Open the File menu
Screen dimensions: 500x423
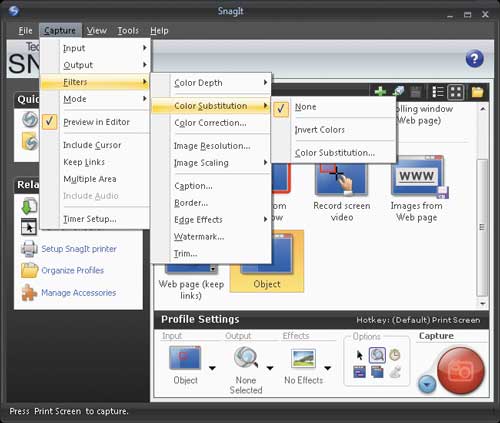(x=25, y=31)
